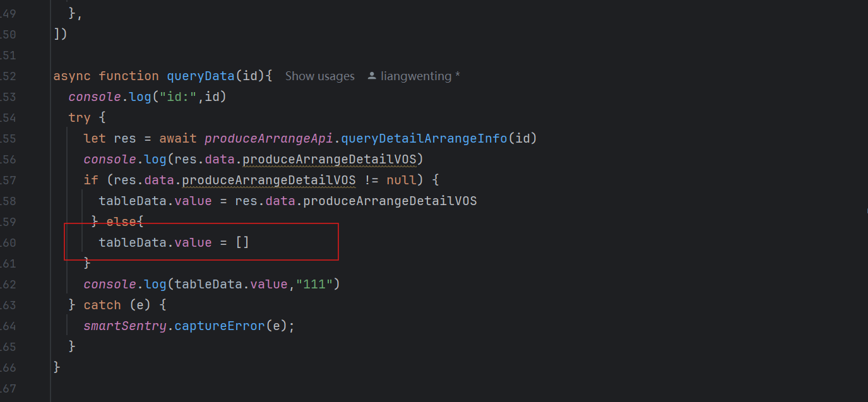Click the empty array brackets
The height and width of the screenshot is (402, 868).
[x=242, y=242]
